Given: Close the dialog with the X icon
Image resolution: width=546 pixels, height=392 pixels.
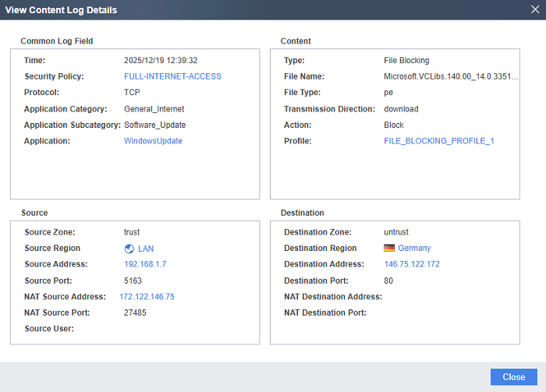Looking at the screenshot, I should 535,10.
